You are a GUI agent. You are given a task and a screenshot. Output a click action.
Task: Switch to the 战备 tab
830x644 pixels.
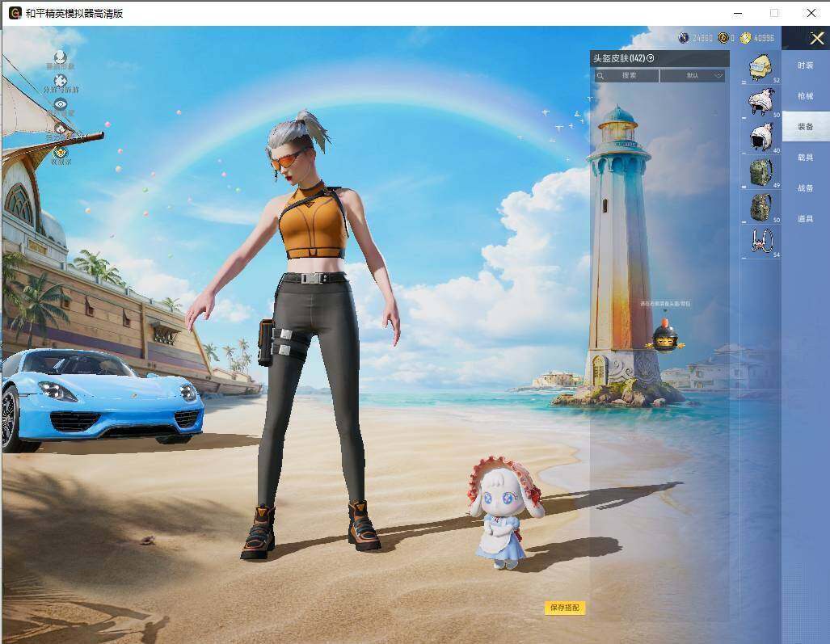(805, 187)
